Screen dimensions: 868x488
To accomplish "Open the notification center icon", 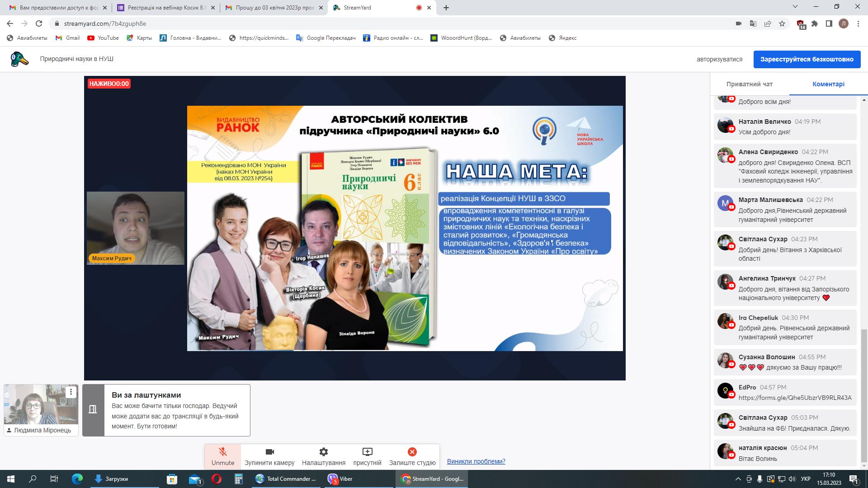I will click(x=854, y=479).
